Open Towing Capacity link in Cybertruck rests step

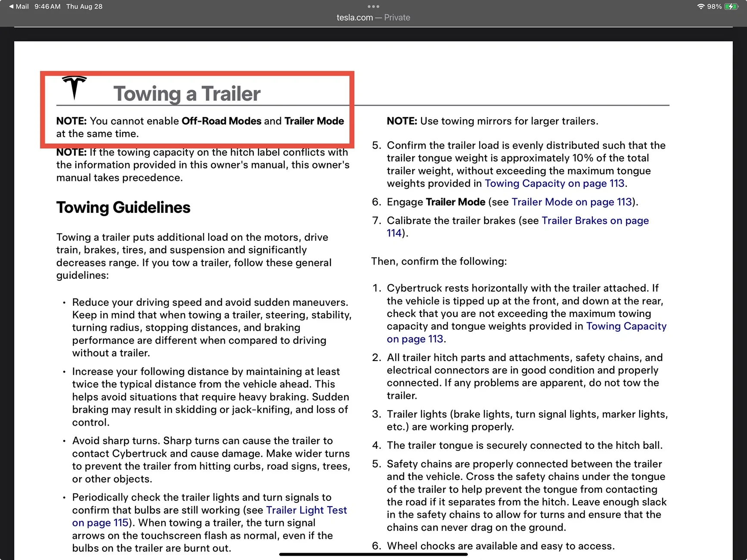(x=527, y=333)
